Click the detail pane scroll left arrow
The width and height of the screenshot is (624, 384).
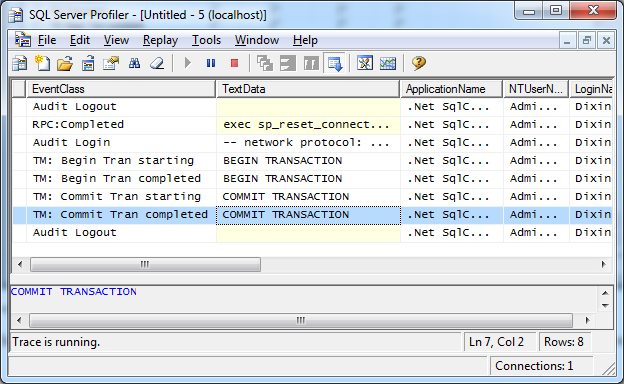(x=19, y=320)
